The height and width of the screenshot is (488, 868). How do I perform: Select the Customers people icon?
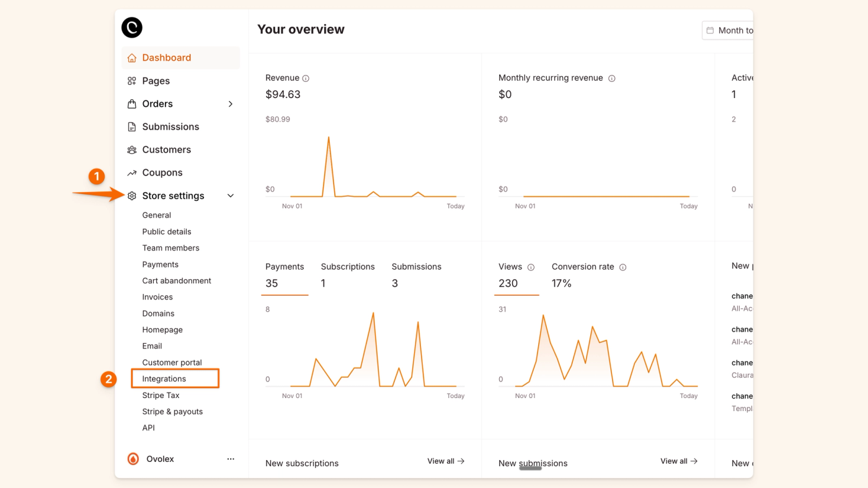point(131,149)
